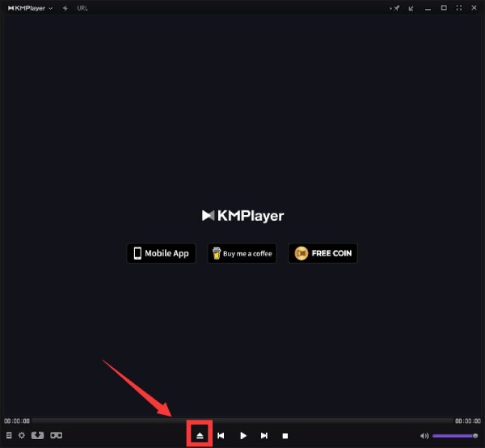Pin window always on top
The image size is (485, 448).
[x=395, y=8]
